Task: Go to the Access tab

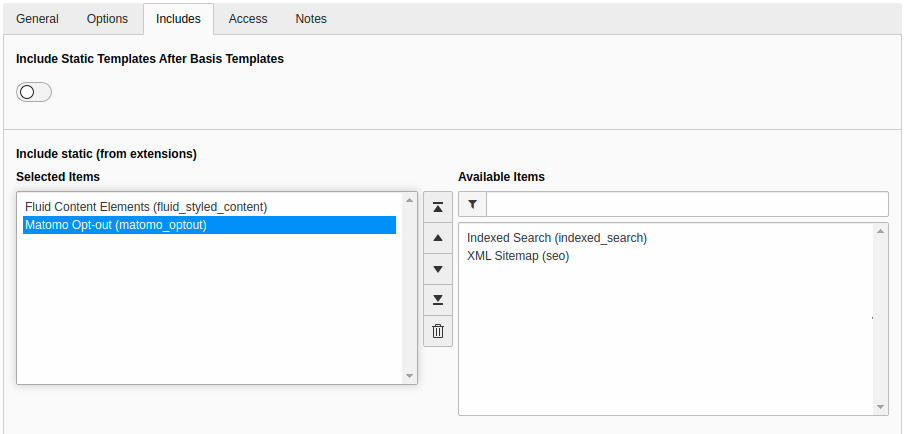Action: [x=248, y=18]
